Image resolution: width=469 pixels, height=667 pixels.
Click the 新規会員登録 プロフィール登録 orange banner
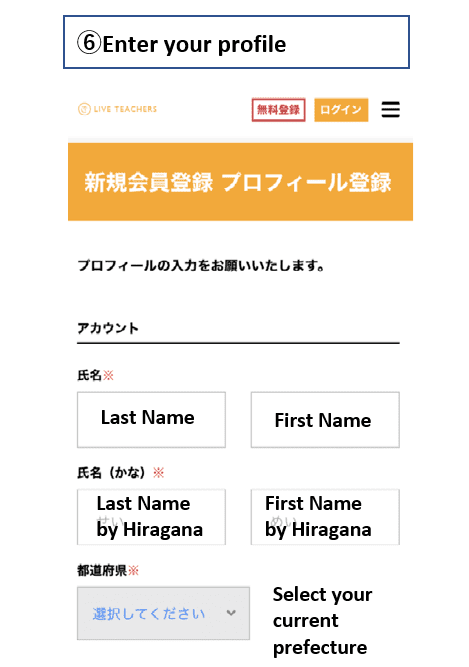240,182
